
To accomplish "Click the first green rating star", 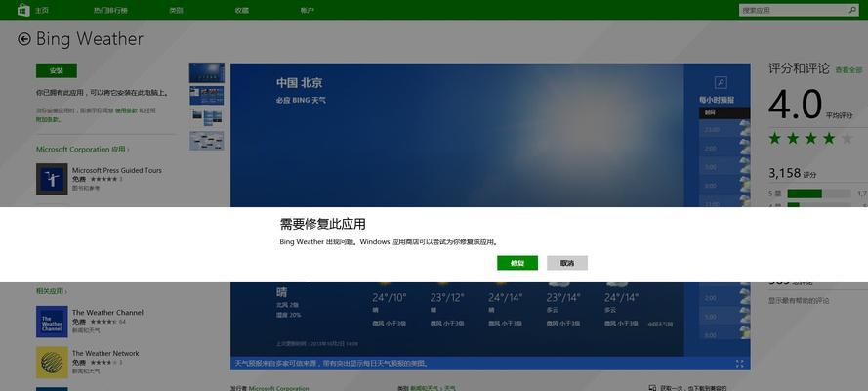I will 775,139.
